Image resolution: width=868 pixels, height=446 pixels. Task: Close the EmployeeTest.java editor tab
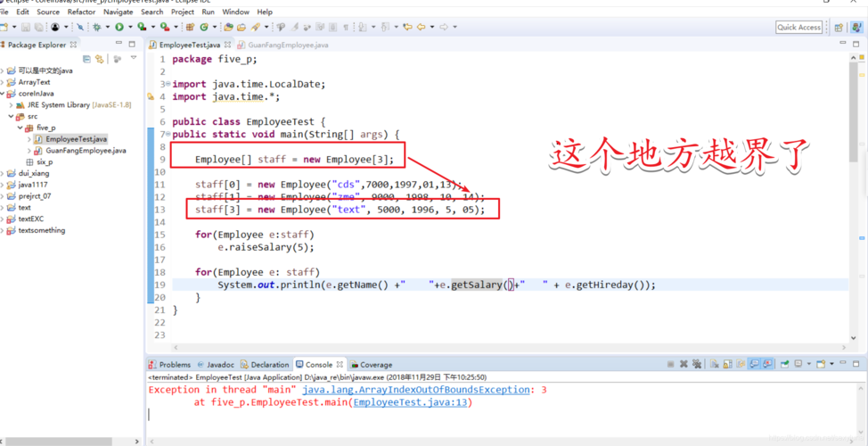227,45
